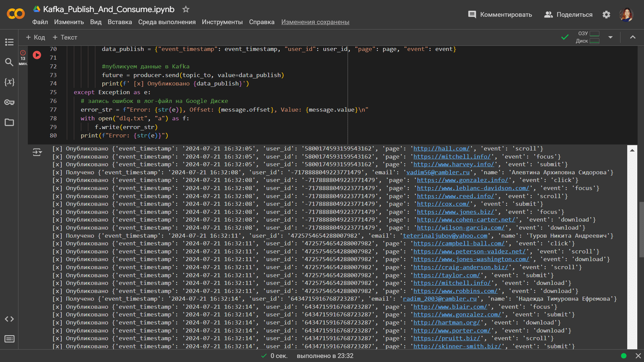Viewport: 644px width, 362px height.
Task: Add a new code cell
Action: coord(36,38)
